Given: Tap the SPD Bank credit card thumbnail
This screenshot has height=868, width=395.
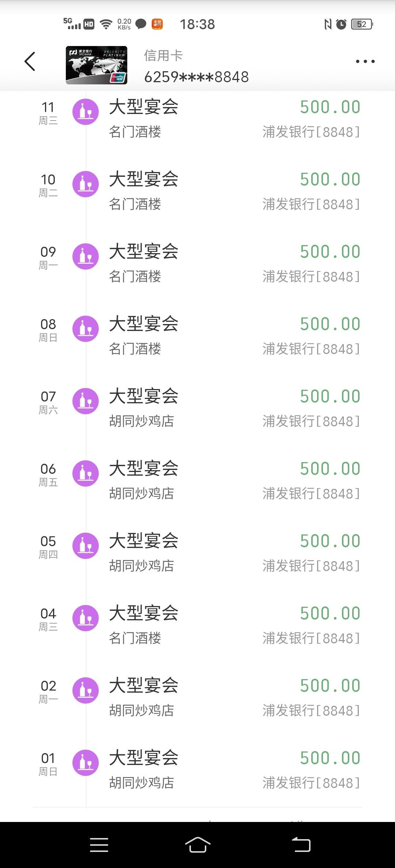Looking at the screenshot, I should (97, 65).
